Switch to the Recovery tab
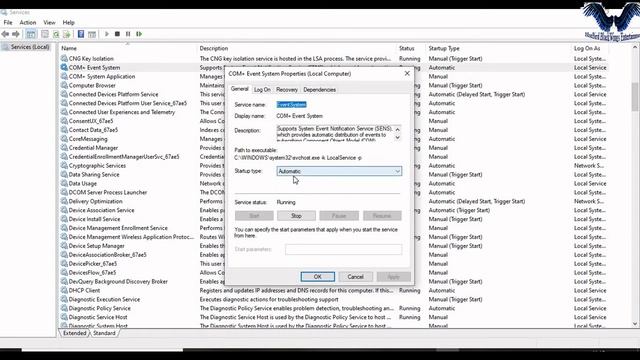This screenshot has height=360, width=640. pyautogui.click(x=287, y=89)
